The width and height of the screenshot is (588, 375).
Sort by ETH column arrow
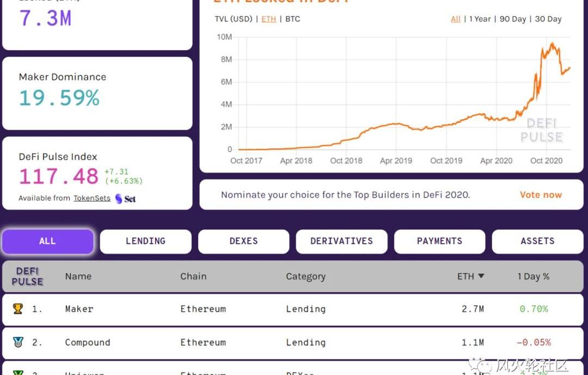pos(481,276)
